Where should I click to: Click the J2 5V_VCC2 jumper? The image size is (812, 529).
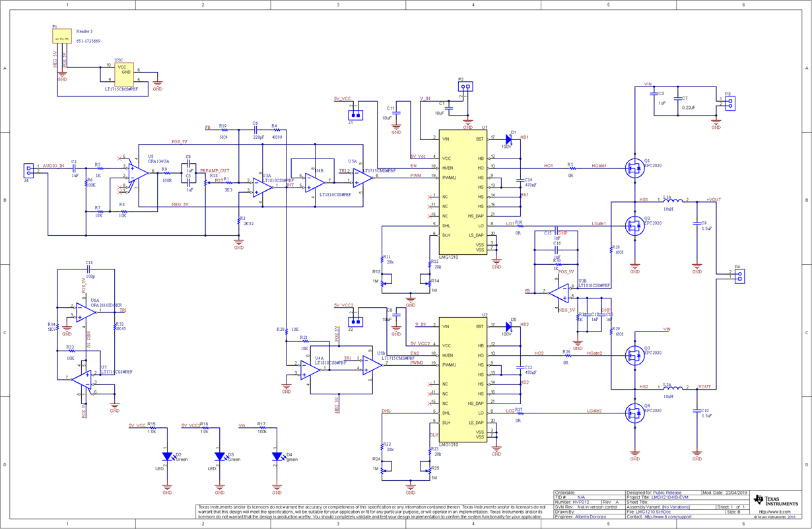pyautogui.click(x=356, y=322)
